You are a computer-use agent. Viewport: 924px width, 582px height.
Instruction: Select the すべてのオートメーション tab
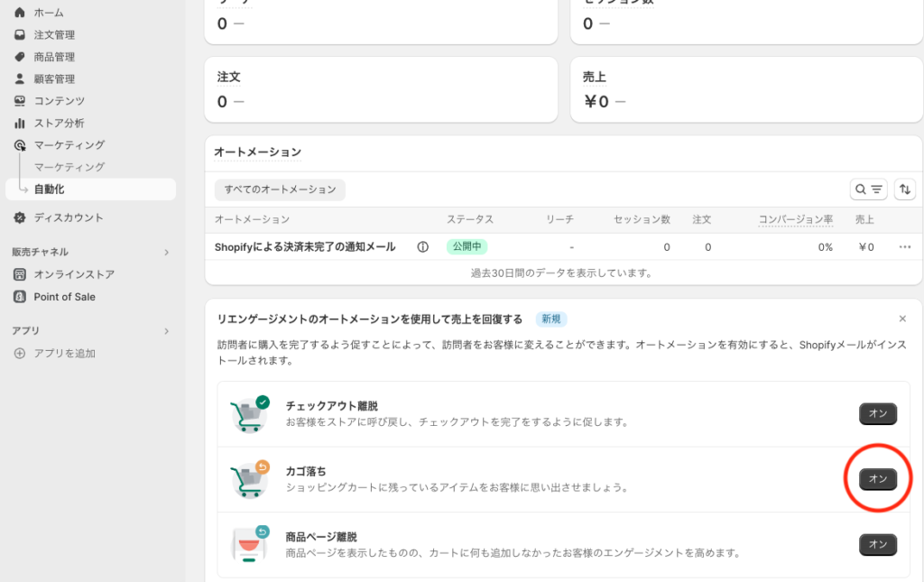280,189
